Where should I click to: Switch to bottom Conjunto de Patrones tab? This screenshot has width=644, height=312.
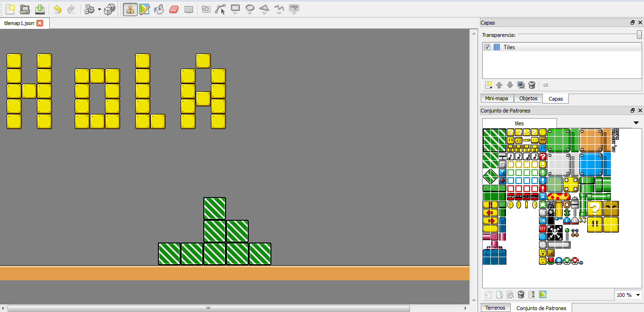click(x=541, y=308)
